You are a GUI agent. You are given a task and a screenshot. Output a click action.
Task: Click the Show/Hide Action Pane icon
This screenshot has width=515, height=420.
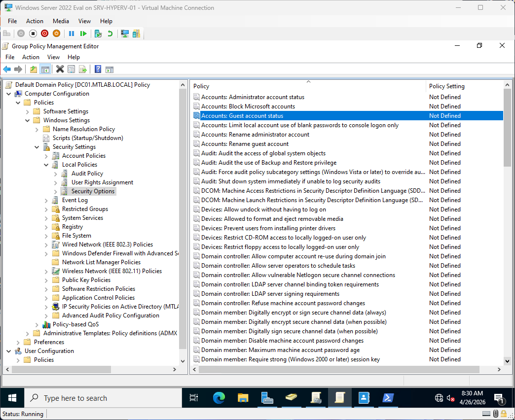point(110,69)
